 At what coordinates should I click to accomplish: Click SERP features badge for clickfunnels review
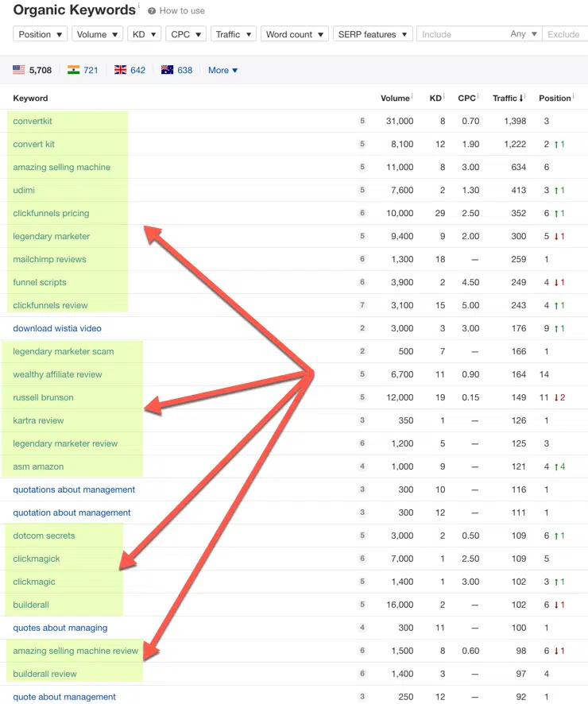coord(362,305)
